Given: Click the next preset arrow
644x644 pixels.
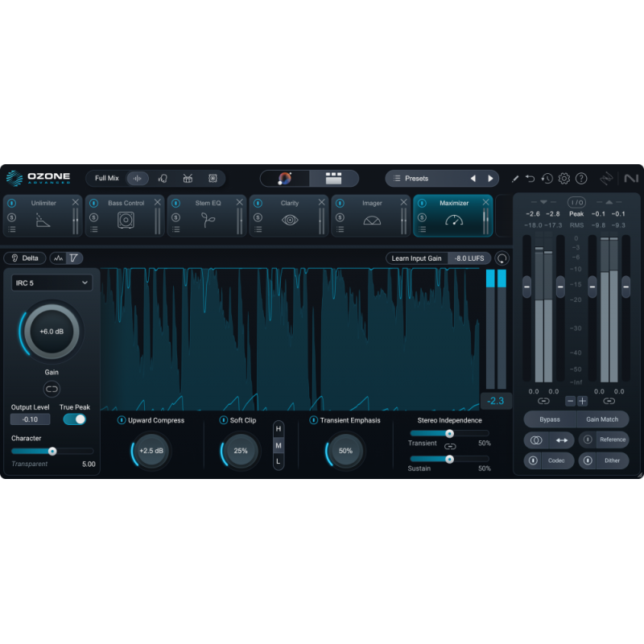Looking at the screenshot, I should click(492, 179).
